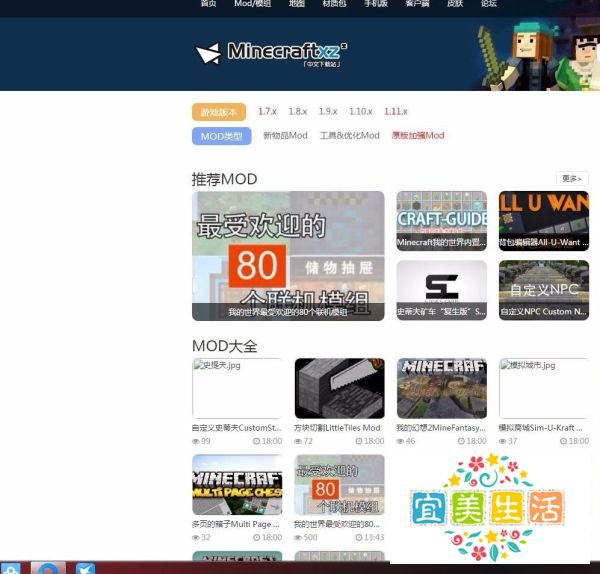Click the Minecraftxz paper-plane logo

(209, 53)
